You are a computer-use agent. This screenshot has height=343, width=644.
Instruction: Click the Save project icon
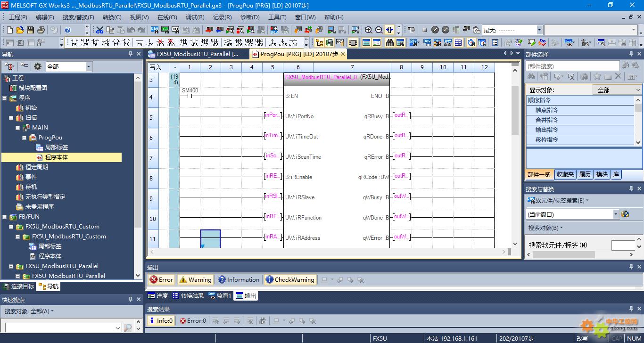tap(30, 30)
